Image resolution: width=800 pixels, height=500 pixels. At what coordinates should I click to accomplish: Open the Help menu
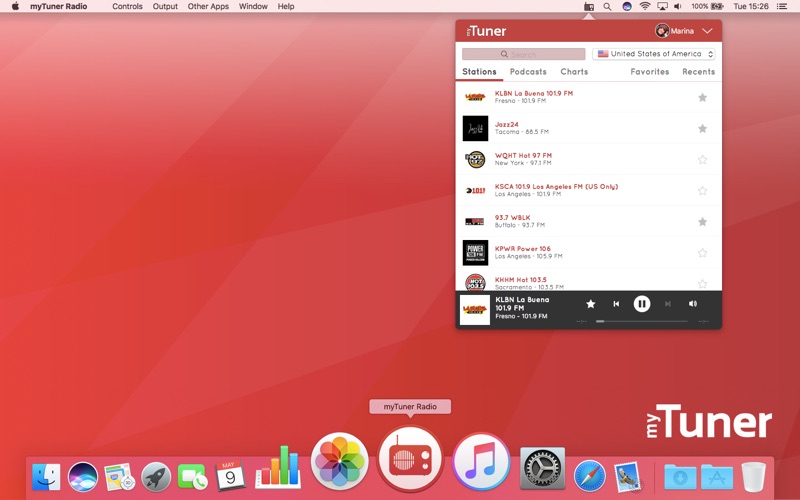pos(286,6)
